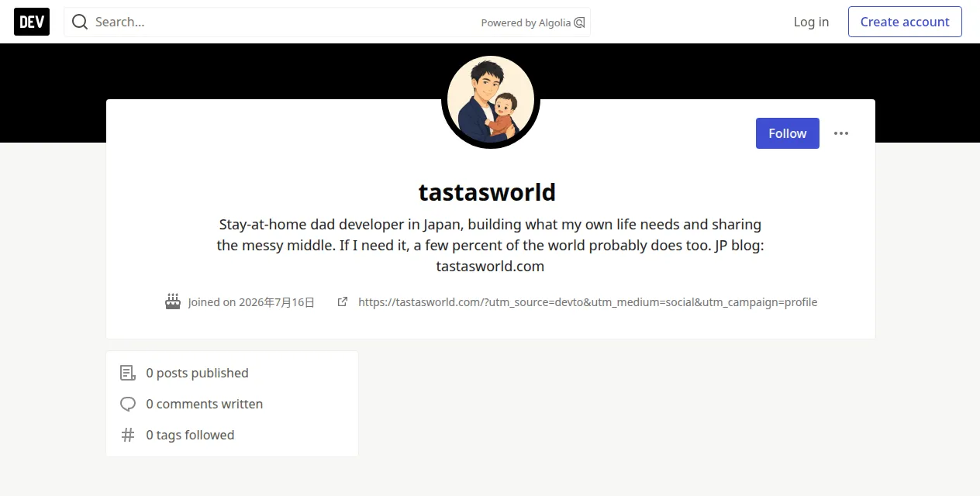Open the DEV home logo

32,22
